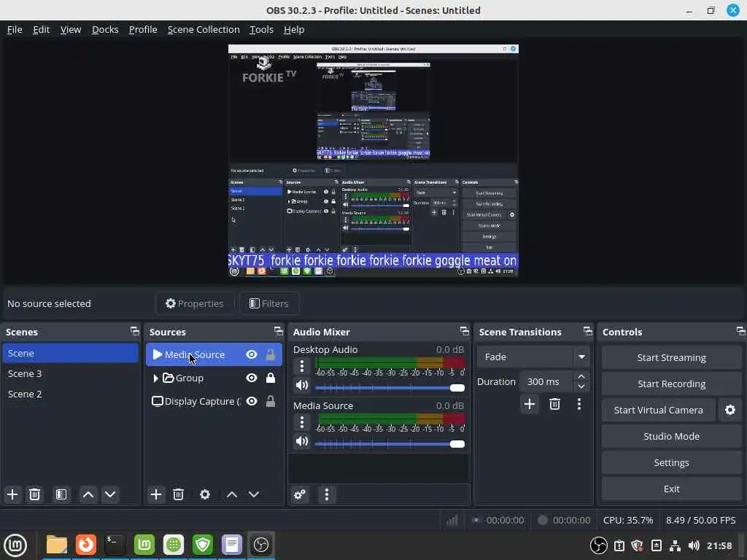This screenshot has height=560, width=747.
Task: Toggle visibility of Media Source
Action: point(252,354)
